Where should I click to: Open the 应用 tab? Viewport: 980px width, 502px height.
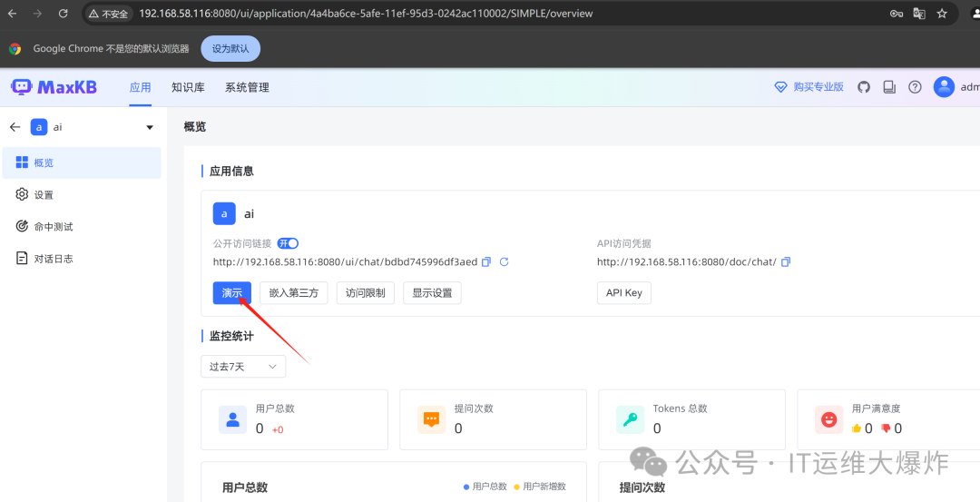pyautogui.click(x=140, y=87)
